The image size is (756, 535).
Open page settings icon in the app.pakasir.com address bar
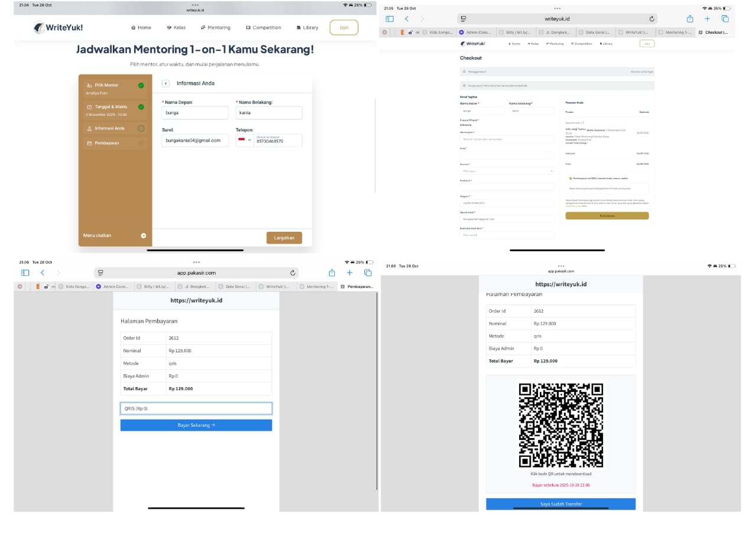(101, 273)
